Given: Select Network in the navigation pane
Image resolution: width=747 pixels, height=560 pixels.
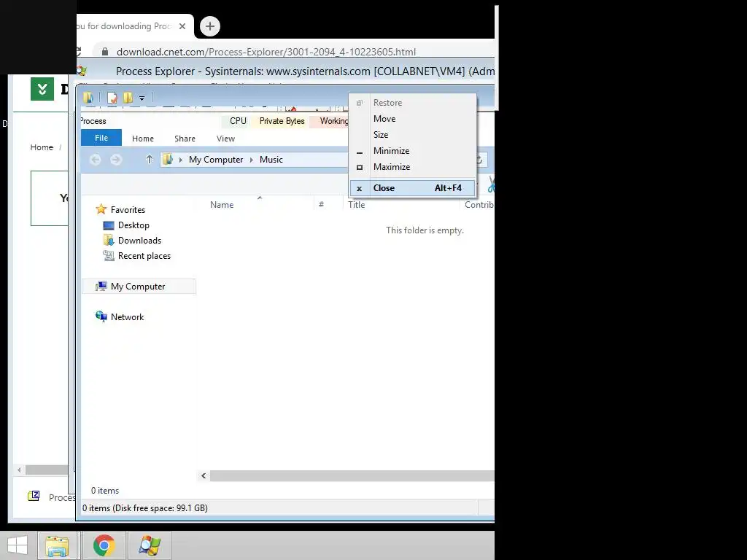Looking at the screenshot, I should tap(127, 317).
